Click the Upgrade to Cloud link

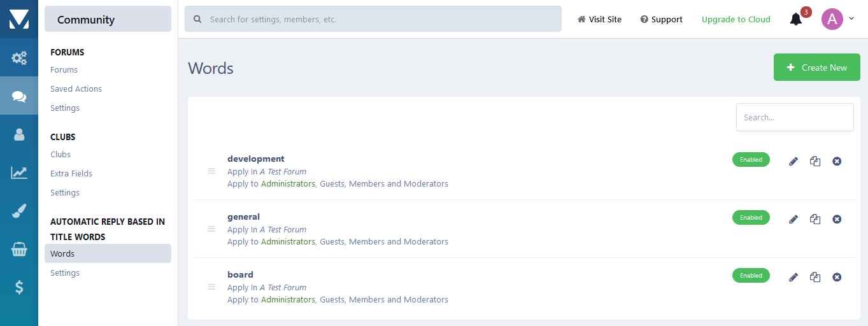pos(736,20)
